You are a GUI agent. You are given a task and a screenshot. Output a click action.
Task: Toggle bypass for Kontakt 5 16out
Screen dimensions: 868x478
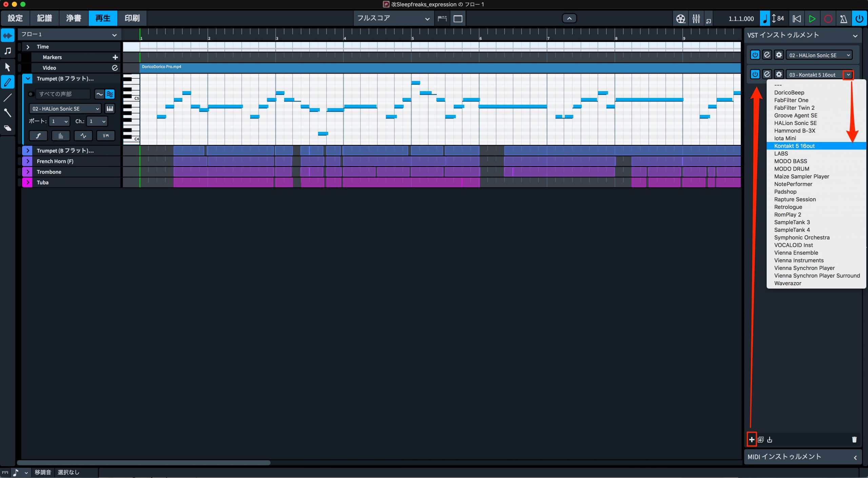coord(767,75)
